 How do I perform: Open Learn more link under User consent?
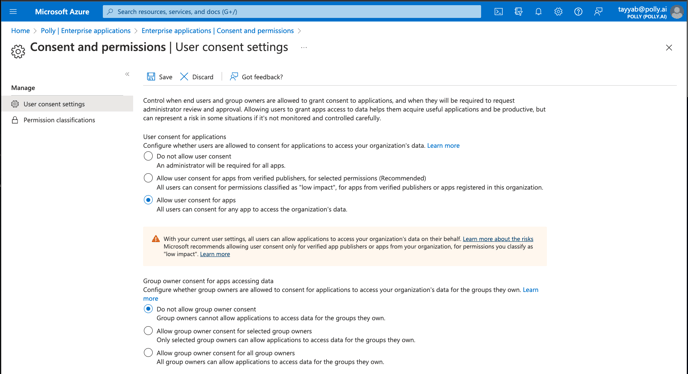click(443, 145)
